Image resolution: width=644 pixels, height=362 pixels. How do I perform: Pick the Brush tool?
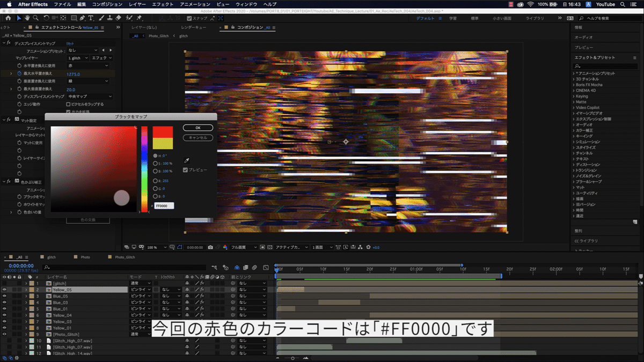point(100,18)
